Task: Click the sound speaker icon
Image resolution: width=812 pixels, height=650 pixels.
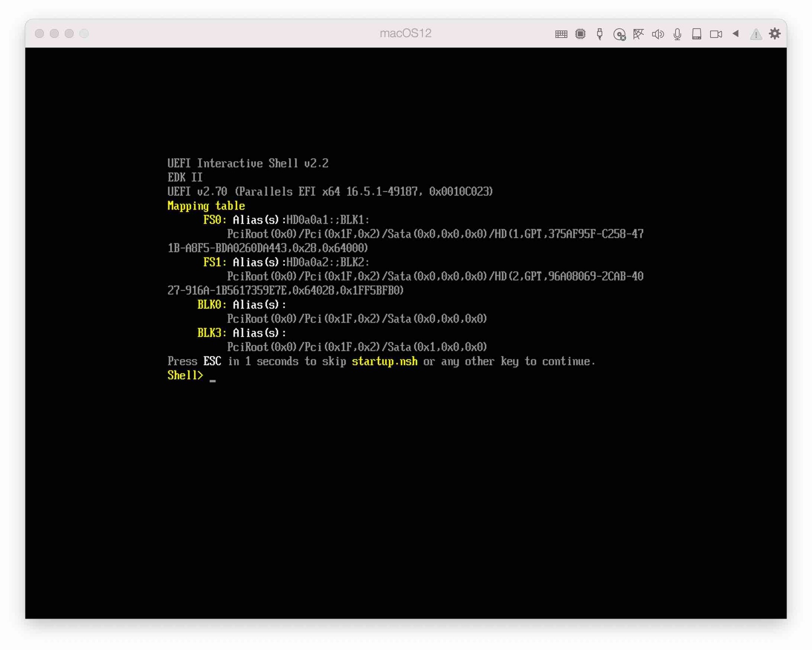Action: tap(658, 34)
